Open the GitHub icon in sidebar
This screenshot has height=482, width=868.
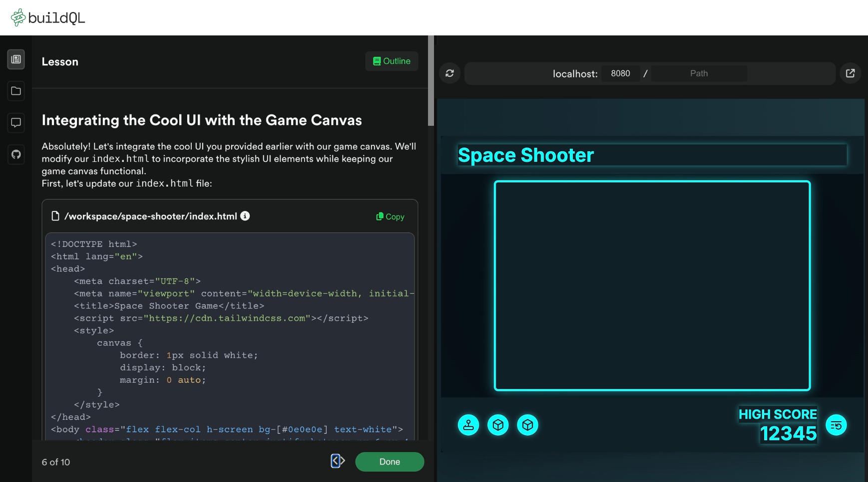16,154
